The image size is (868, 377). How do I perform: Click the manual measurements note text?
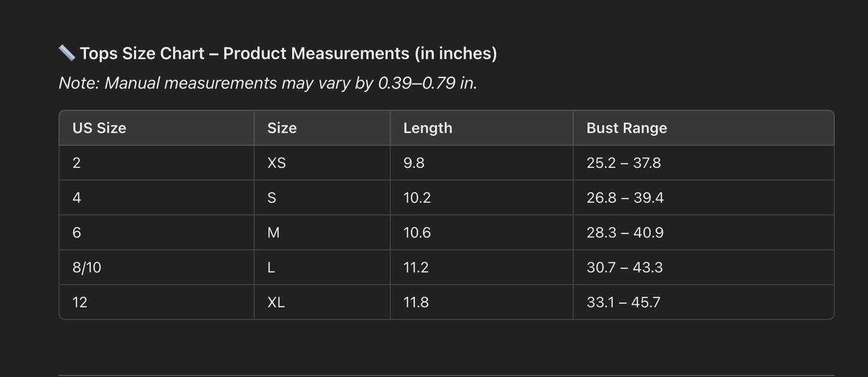(x=268, y=83)
